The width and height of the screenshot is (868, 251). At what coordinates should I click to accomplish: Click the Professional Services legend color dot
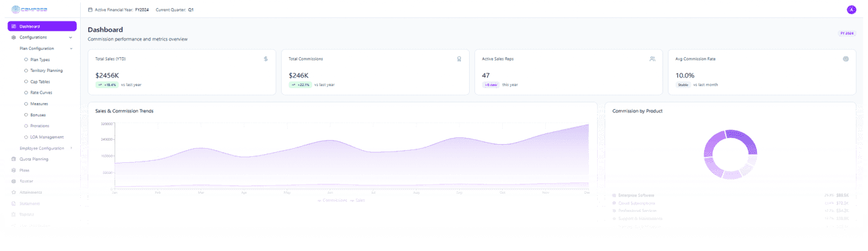(x=614, y=211)
